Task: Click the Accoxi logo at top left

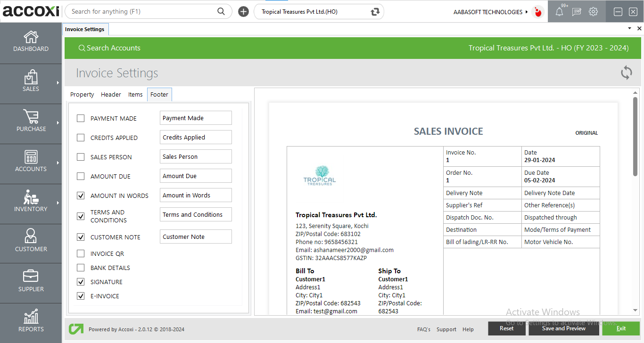Action: [31, 11]
